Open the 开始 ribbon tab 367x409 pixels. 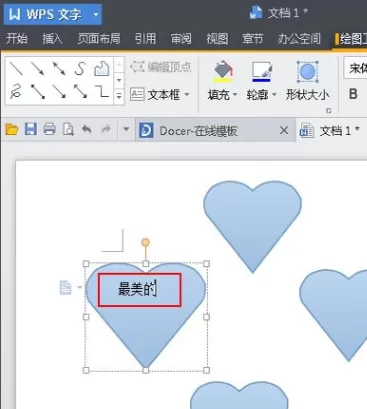coord(17,39)
